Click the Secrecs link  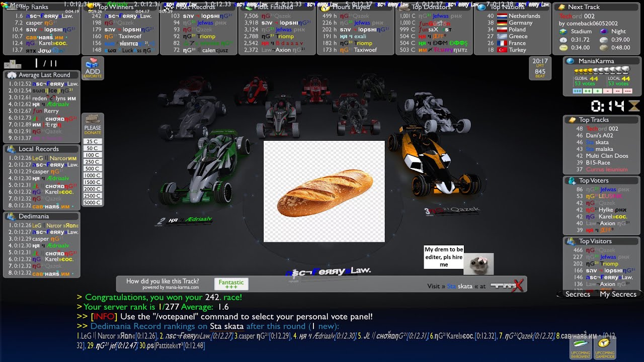[578, 295]
